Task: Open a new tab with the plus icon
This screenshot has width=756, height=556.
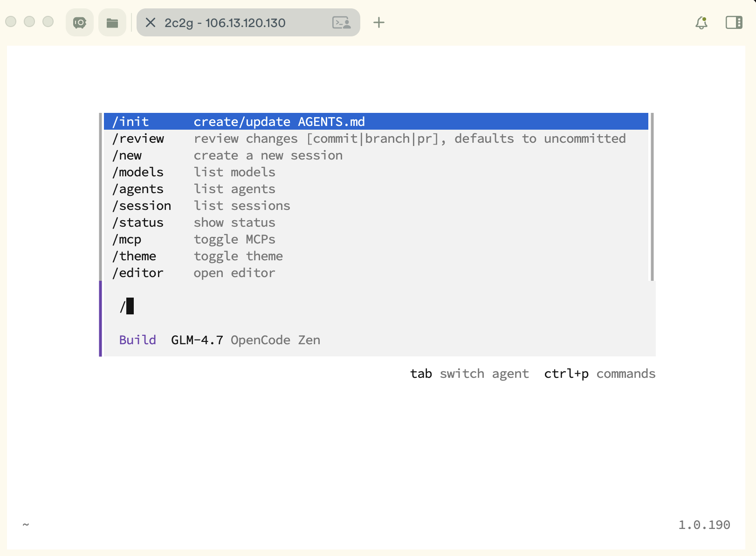Action: point(379,22)
